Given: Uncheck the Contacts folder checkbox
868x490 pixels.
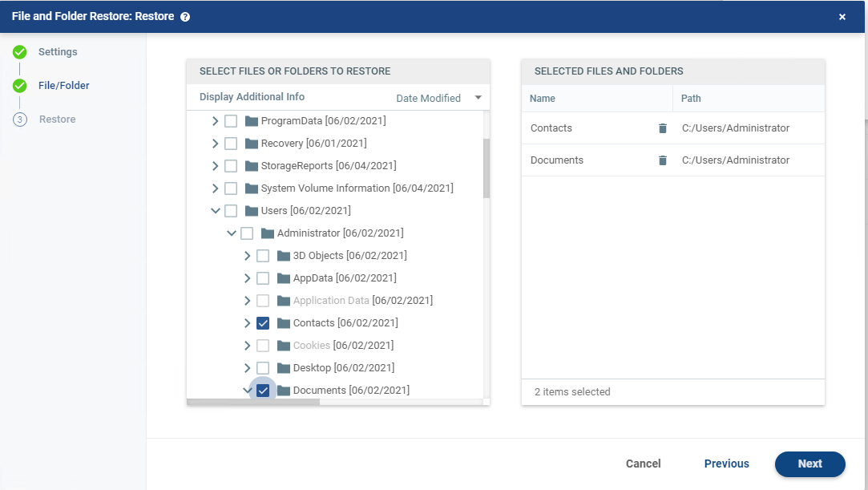Looking at the screenshot, I should coord(263,323).
